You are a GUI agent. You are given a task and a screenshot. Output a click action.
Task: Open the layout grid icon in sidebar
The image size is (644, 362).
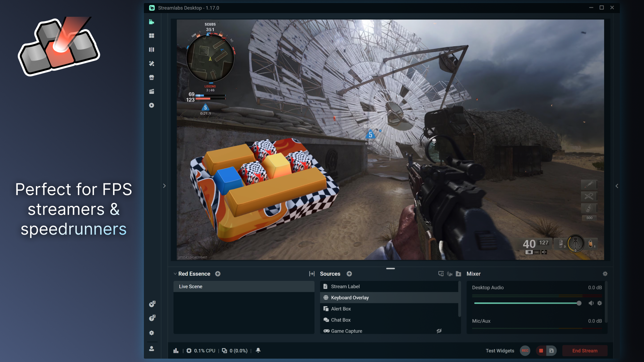coord(152,36)
